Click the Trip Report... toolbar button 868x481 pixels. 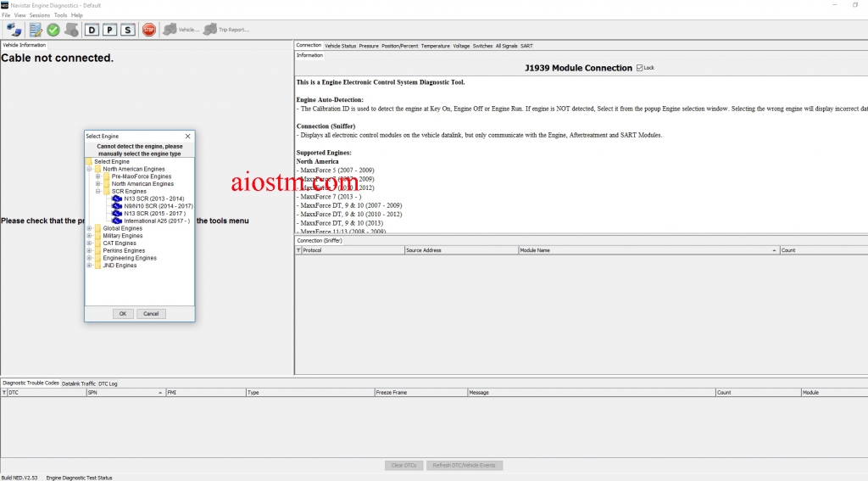(227, 30)
